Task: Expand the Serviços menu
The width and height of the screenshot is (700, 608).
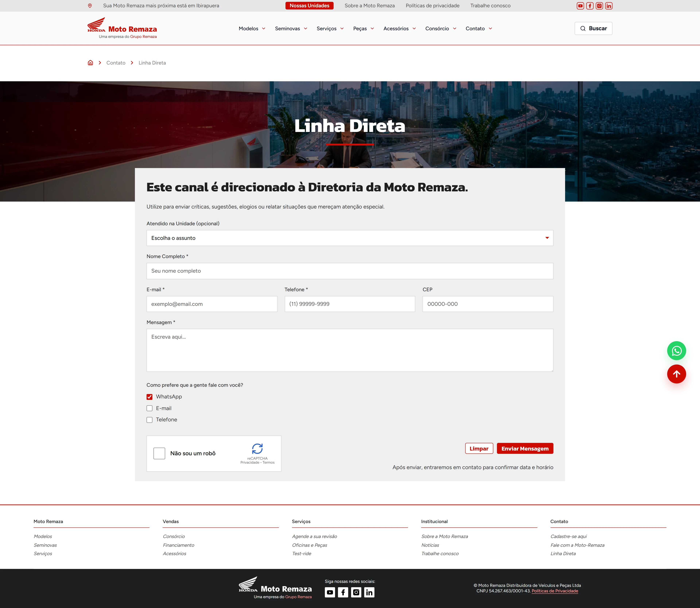Action: click(x=330, y=28)
